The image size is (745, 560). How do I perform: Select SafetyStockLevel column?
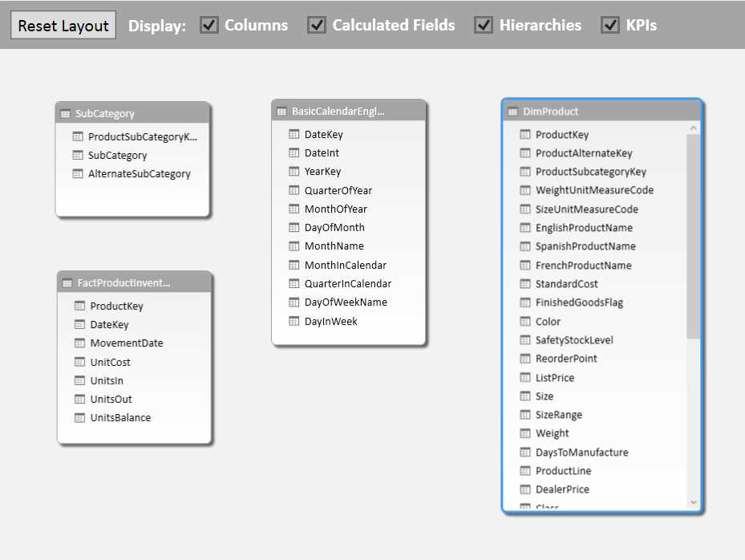point(574,340)
